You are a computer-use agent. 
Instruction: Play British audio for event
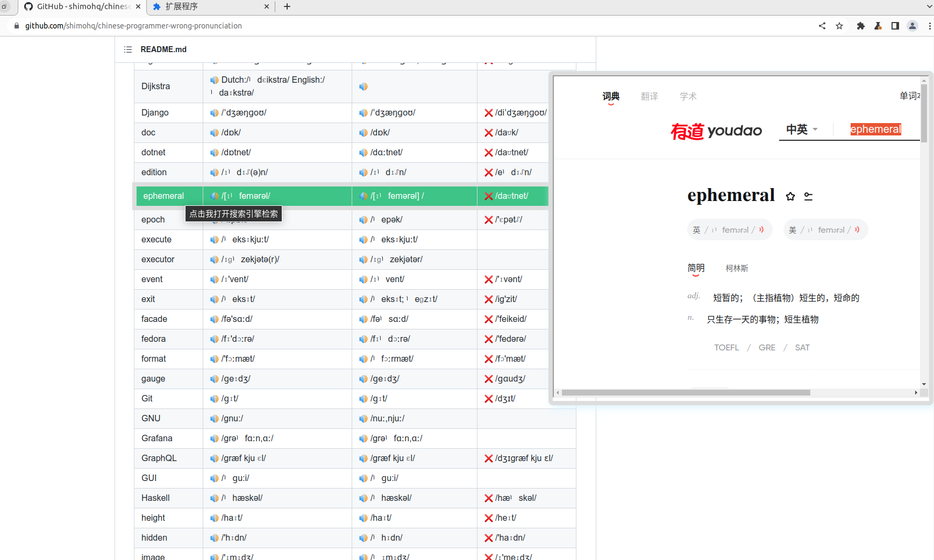click(x=214, y=279)
